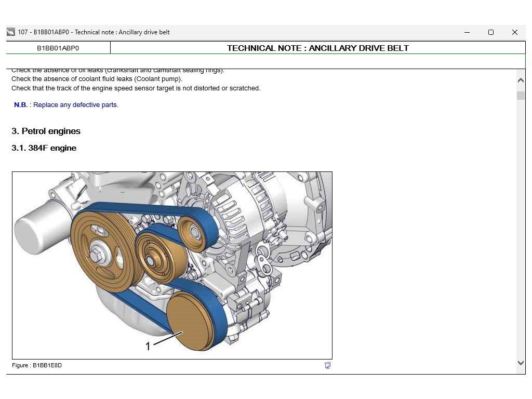Click the TECHNICAL NOTE : ANCILLARY DRIVE BELT header

pyautogui.click(x=317, y=48)
